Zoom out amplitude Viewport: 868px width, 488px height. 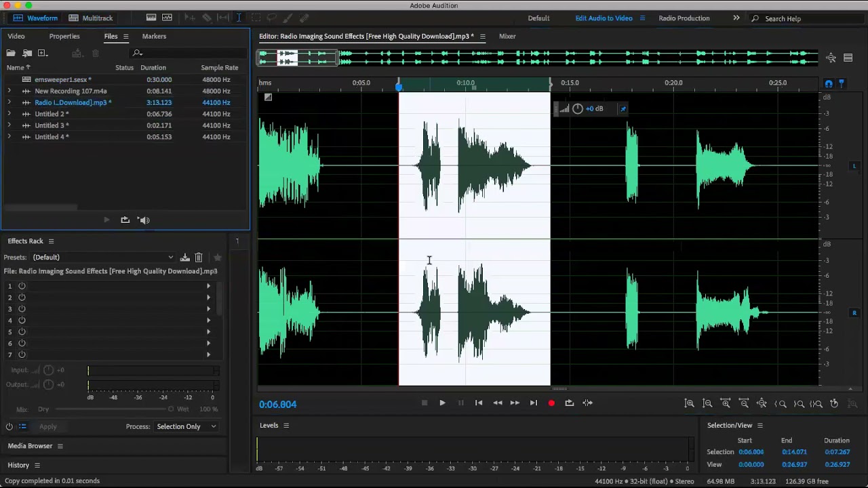[x=707, y=403]
